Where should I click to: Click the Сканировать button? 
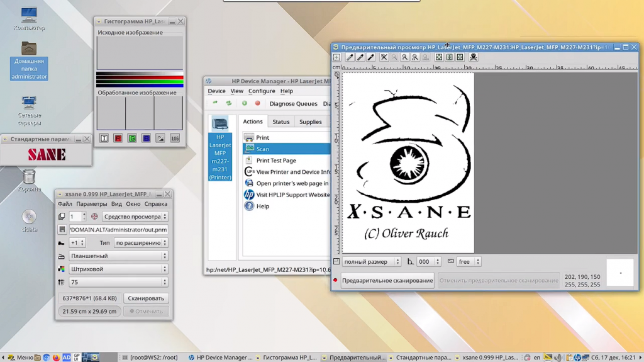tap(146, 298)
